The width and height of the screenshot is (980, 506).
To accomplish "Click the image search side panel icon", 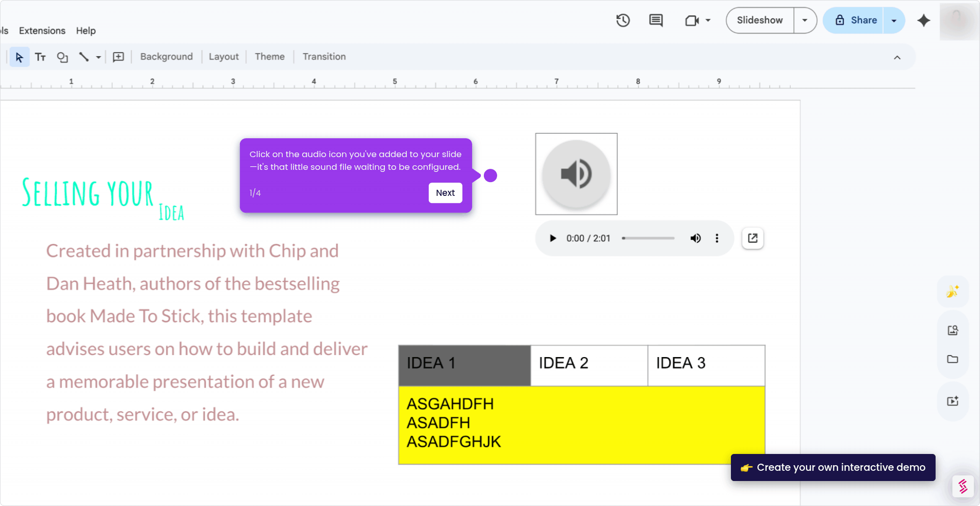I will point(952,331).
